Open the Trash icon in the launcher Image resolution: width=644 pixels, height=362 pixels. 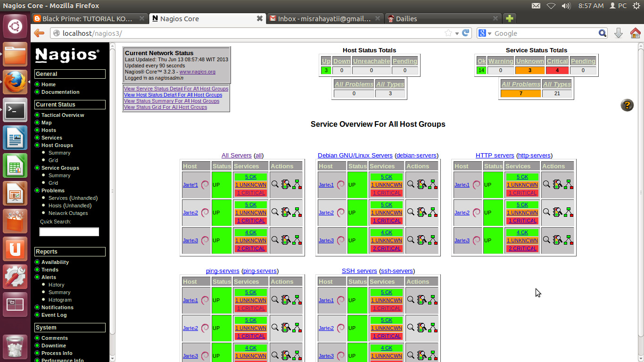(15, 346)
